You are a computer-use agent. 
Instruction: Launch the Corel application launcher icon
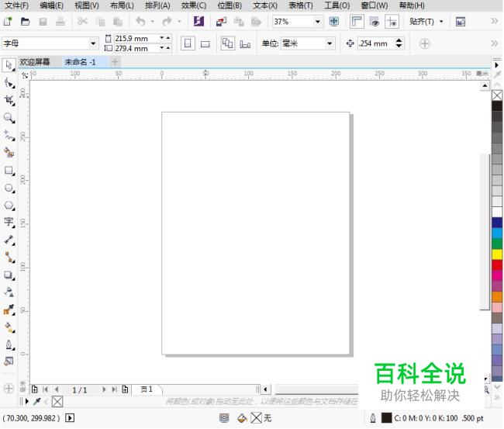pyautogui.click(x=198, y=22)
